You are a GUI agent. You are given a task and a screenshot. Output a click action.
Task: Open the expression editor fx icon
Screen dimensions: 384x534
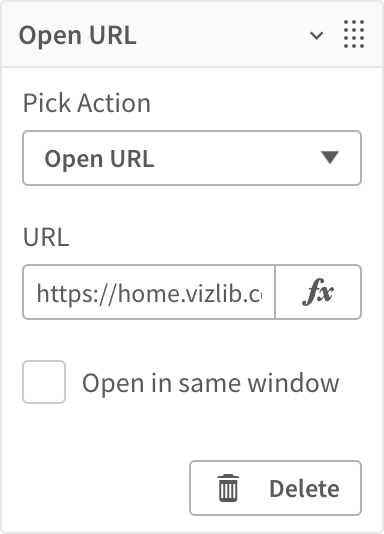318,292
